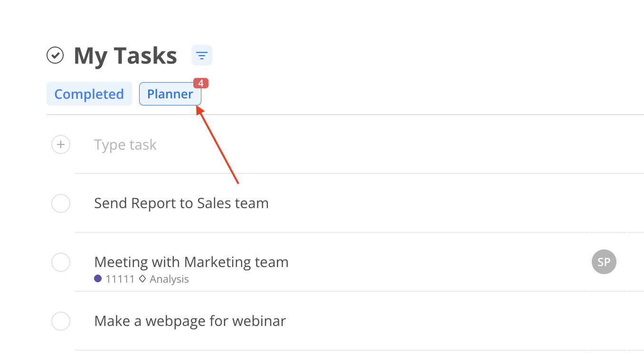Click empty assignee cell in Send Report row
The height and width of the screenshot is (363, 644).
click(x=607, y=203)
